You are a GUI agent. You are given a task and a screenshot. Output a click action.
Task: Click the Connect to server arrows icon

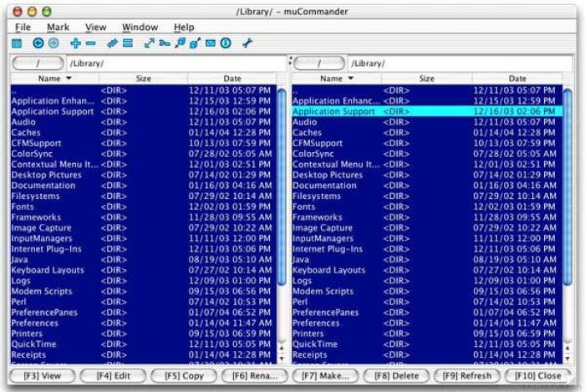point(150,43)
